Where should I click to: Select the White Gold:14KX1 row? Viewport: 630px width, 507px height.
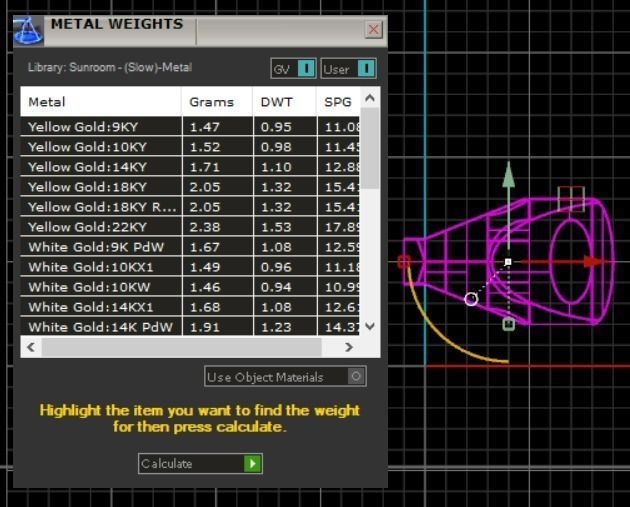(x=190, y=308)
